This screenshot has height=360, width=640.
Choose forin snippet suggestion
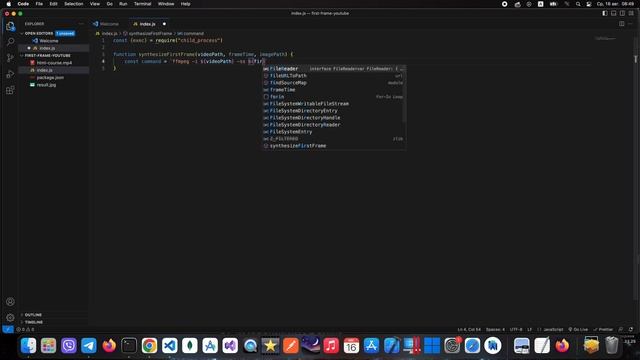coord(334,97)
